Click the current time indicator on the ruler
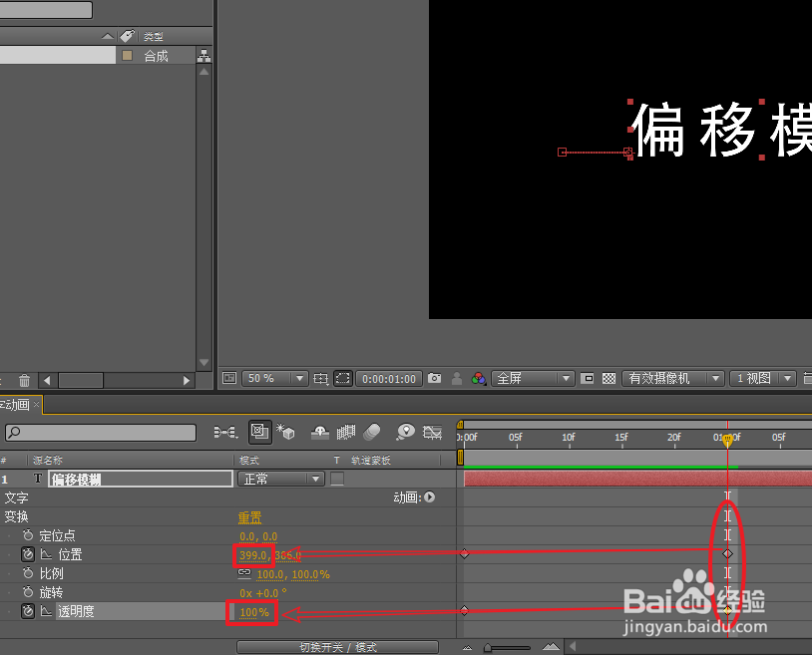The height and width of the screenshot is (655, 812). tap(727, 440)
